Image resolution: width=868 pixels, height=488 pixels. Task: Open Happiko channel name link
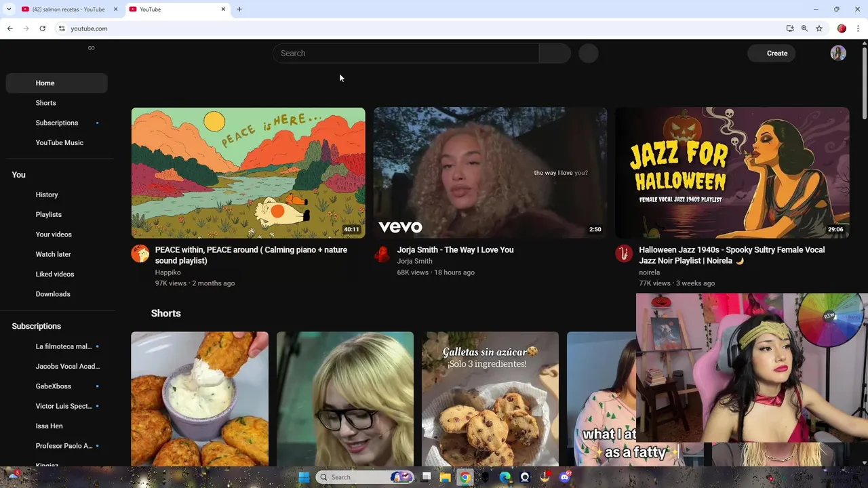pos(167,272)
